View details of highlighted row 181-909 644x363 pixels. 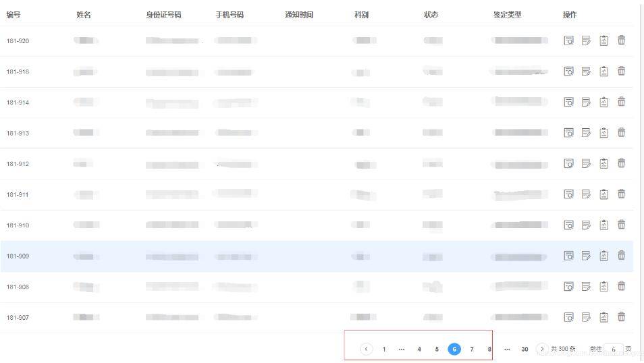point(568,256)
